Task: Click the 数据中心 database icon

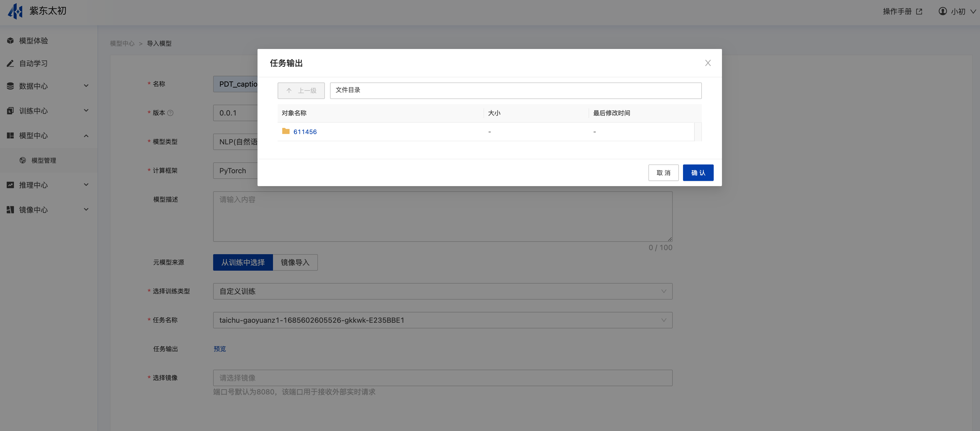Action: tap(10, 86)
